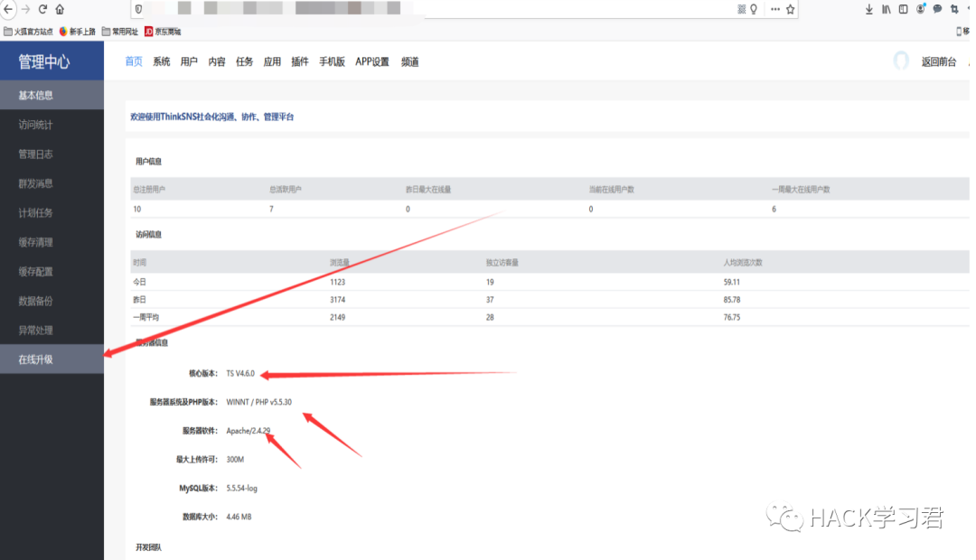The height and width of the screenshot is (560, 976).
Task: Switch to the 应用 top tab
Action: coord(272,61)
